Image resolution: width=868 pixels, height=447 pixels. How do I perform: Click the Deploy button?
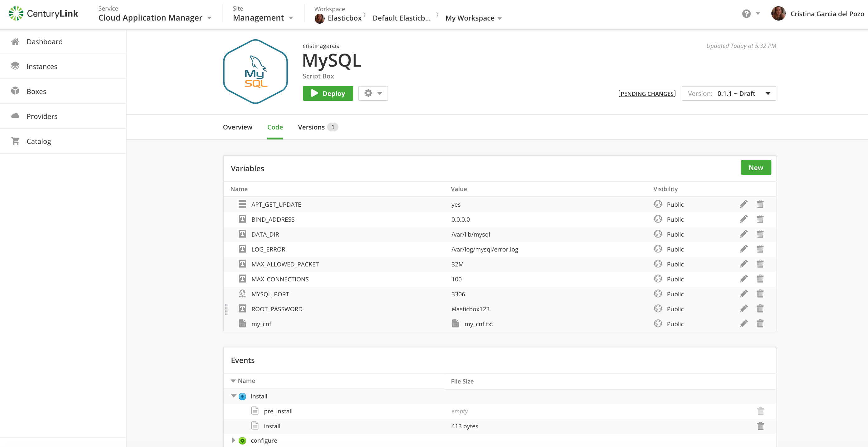pos(328,93)
